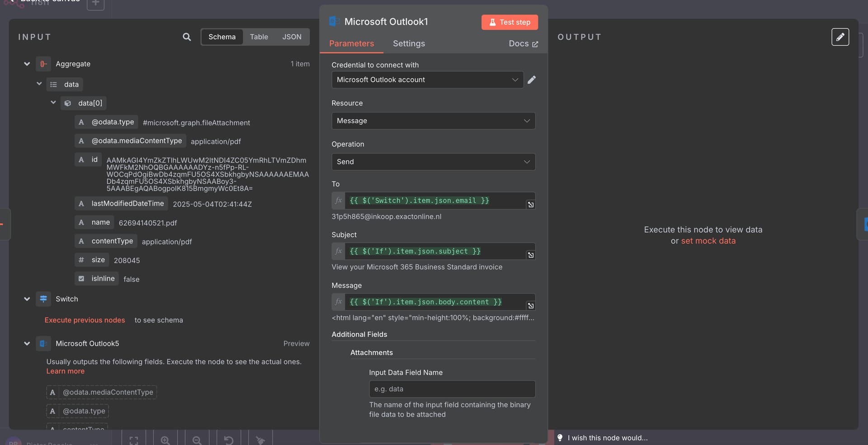Click the Test step button
This screenshot has width=868, height=445.
pyautogui.click(x=509, y=22)
